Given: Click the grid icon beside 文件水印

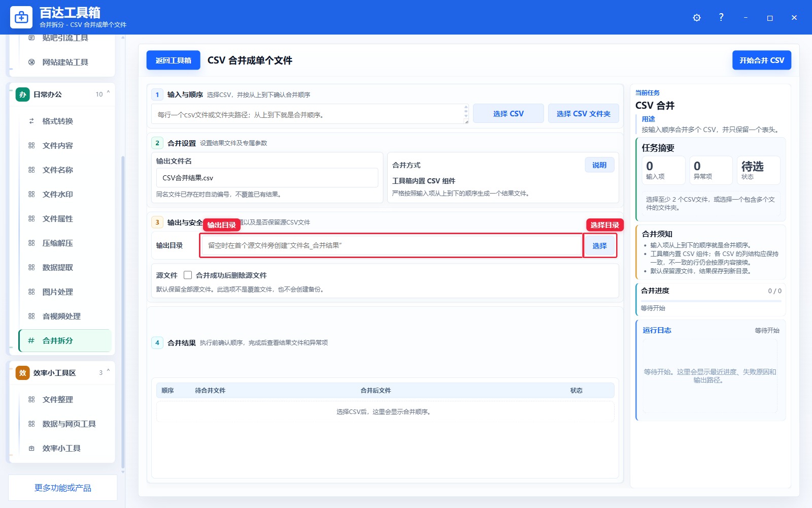Looking at the screenshot, I should [31, 194].
